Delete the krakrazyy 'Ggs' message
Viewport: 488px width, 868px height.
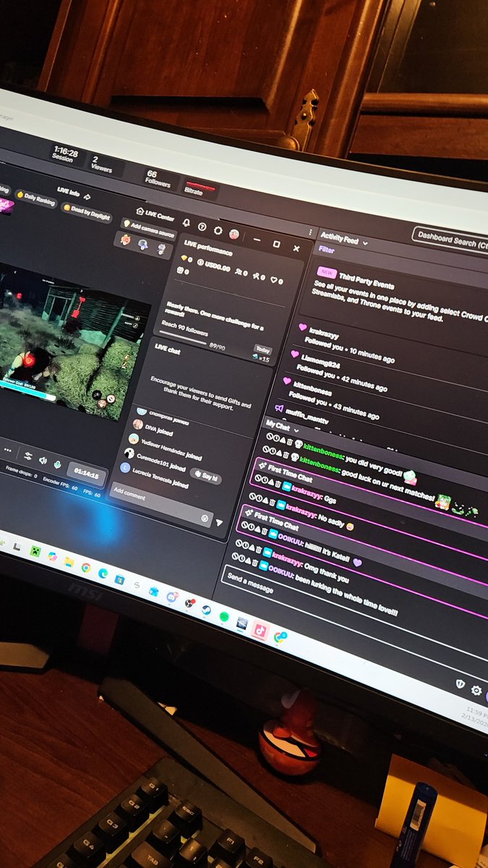(278, 485)
